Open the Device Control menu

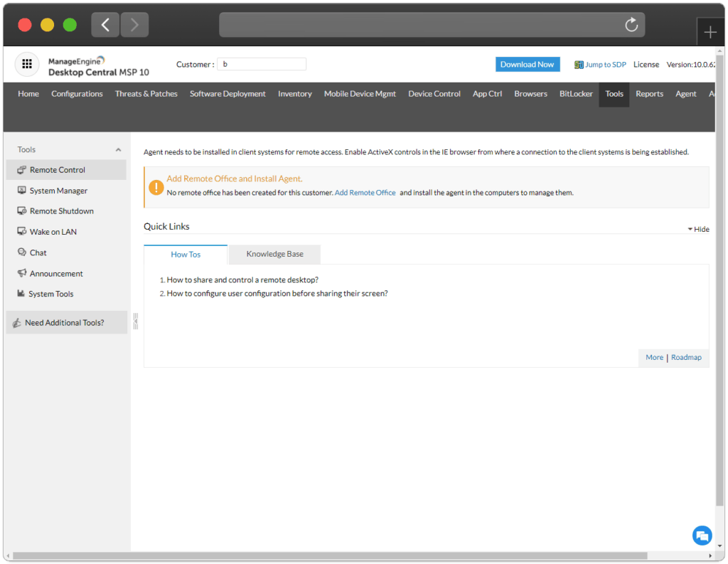click(434, 94)
